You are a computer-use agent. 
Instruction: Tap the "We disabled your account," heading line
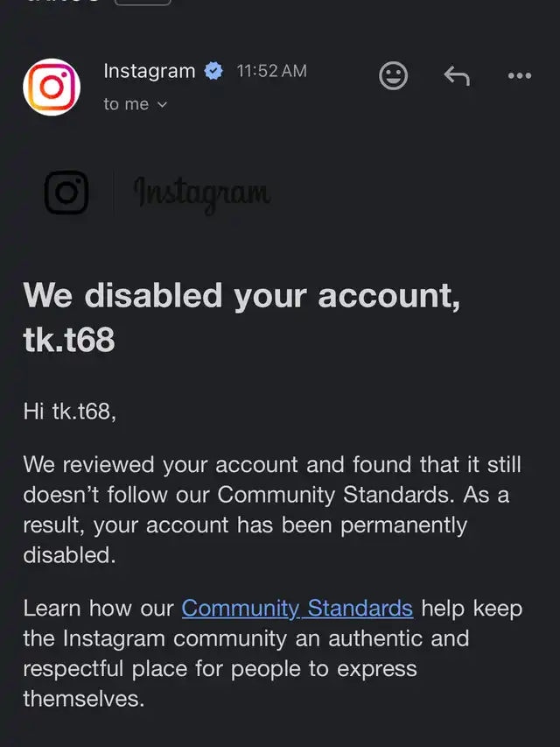tap(241, 296)
